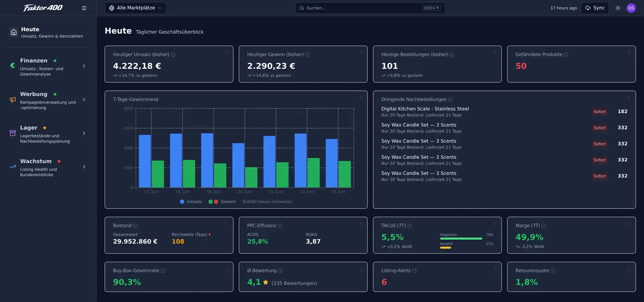
Task: Click info icon next to Bestand
Action: tap(135, 226)
